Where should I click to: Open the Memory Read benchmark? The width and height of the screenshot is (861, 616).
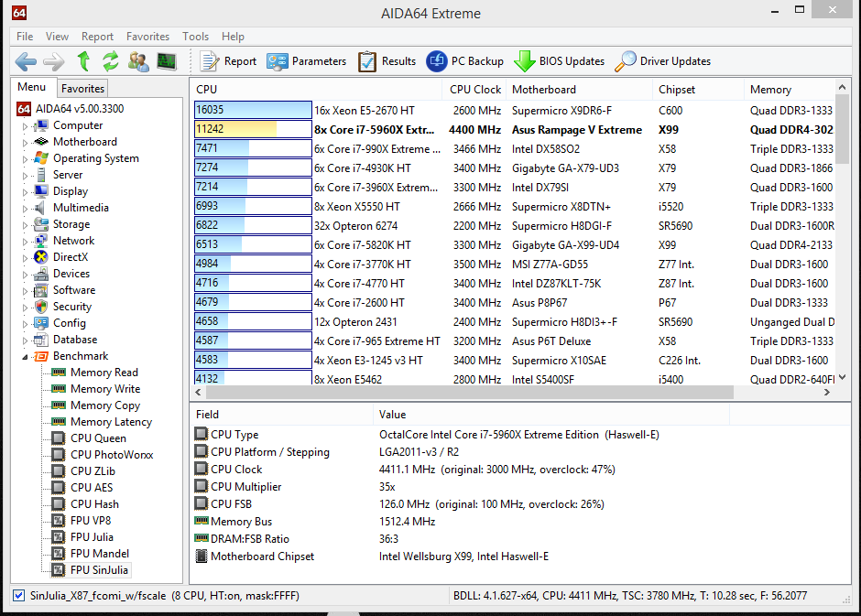[x=104, y=372]
